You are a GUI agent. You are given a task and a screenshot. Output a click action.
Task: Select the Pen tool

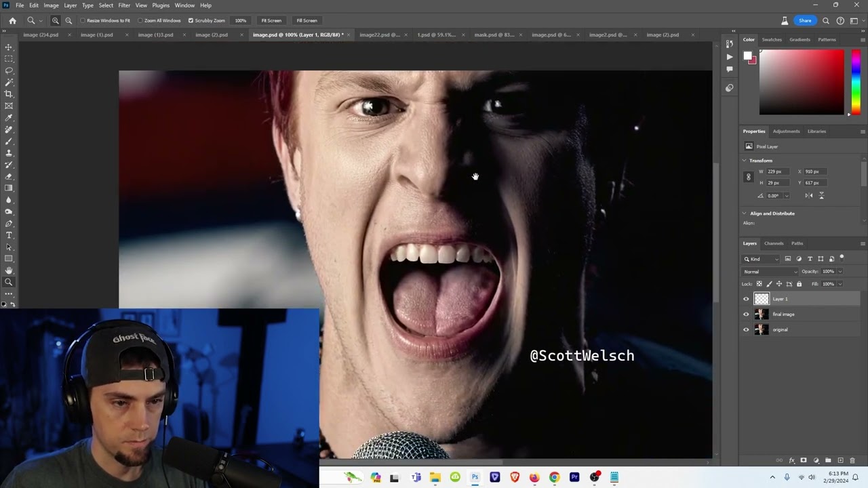(9, 224)
